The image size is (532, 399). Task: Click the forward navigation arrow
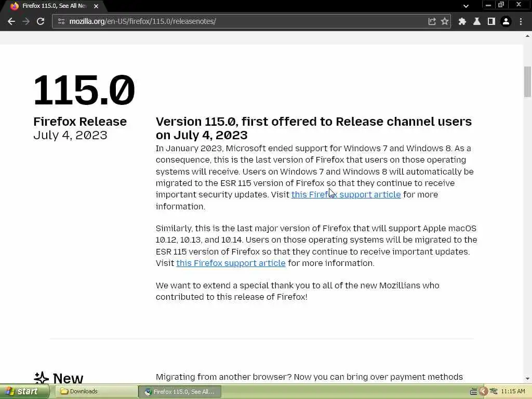tap(26, 21)
